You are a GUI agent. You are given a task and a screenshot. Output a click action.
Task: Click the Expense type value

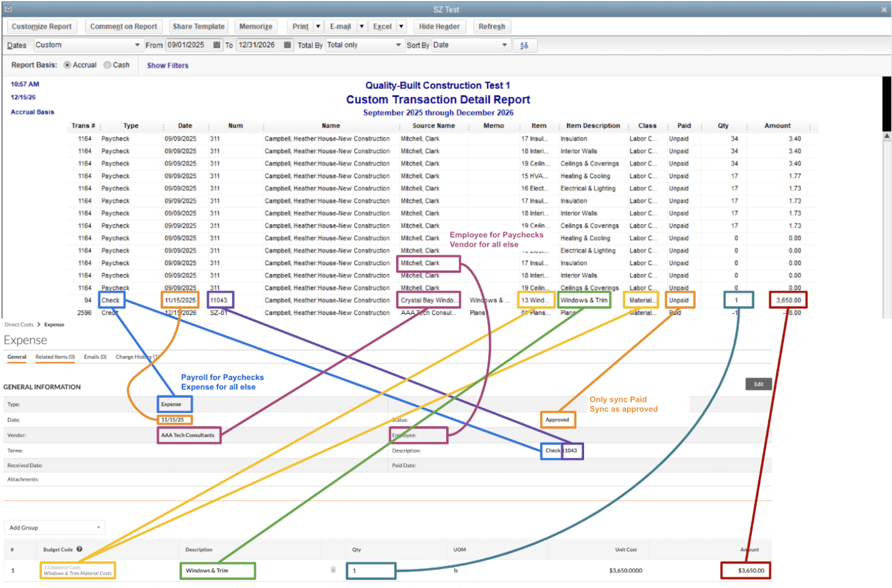click(x=174, y=404)
